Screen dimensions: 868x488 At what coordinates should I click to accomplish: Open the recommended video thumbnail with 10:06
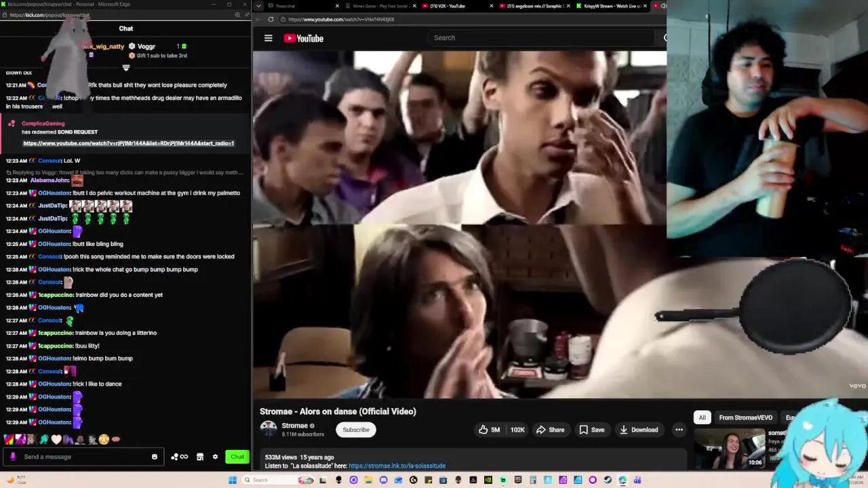point(729,449)
